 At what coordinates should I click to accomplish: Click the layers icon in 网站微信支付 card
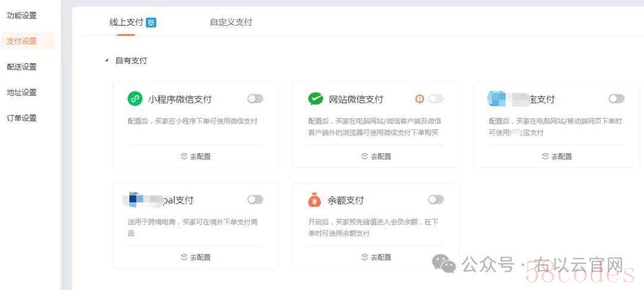click(x=365, y=156)
